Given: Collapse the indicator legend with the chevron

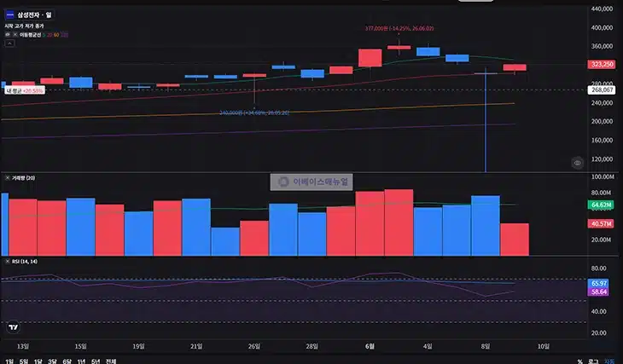Looking at the screenshot, I should click(x=9, y=43).
